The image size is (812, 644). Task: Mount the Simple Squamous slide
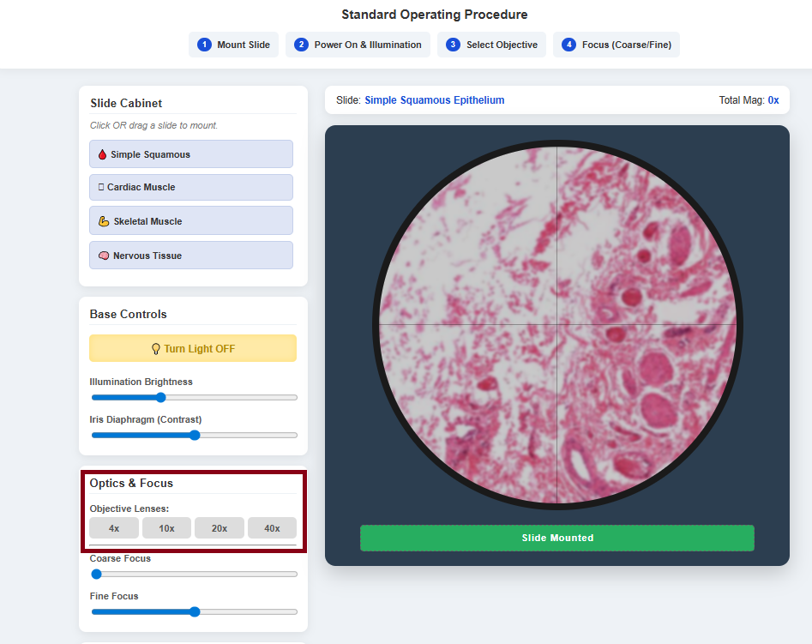(x=190, y=154)
